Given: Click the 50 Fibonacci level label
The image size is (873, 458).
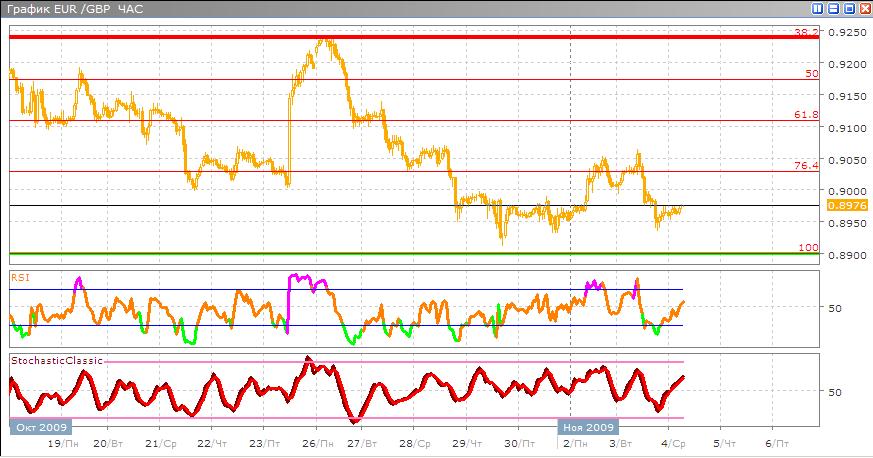Looking at the screenshot, I should [812, 74].
